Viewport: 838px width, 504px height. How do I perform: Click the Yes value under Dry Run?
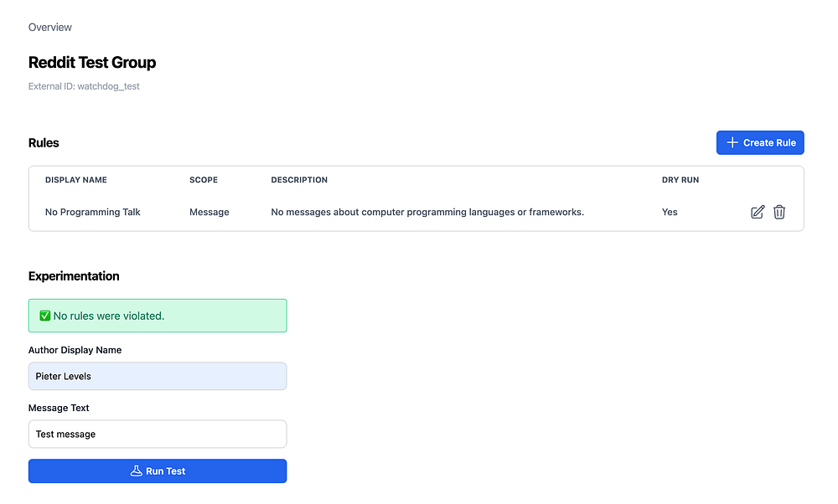670,212
